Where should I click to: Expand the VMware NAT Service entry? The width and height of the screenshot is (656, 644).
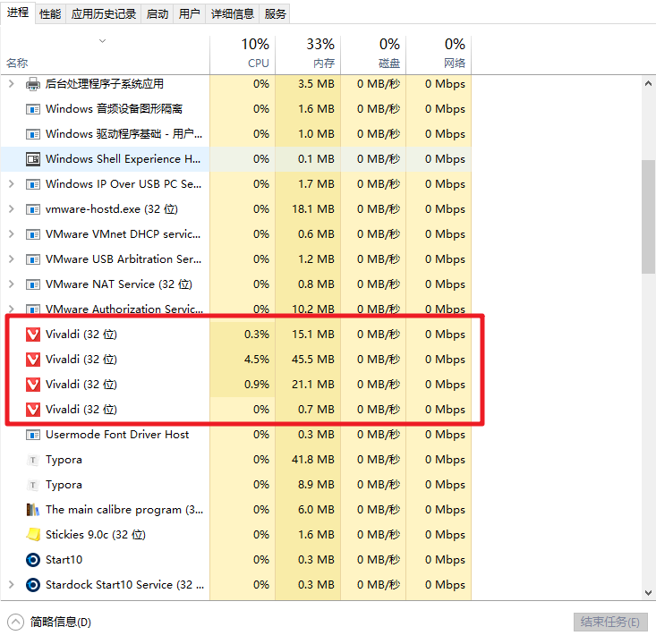pos(11,284)
